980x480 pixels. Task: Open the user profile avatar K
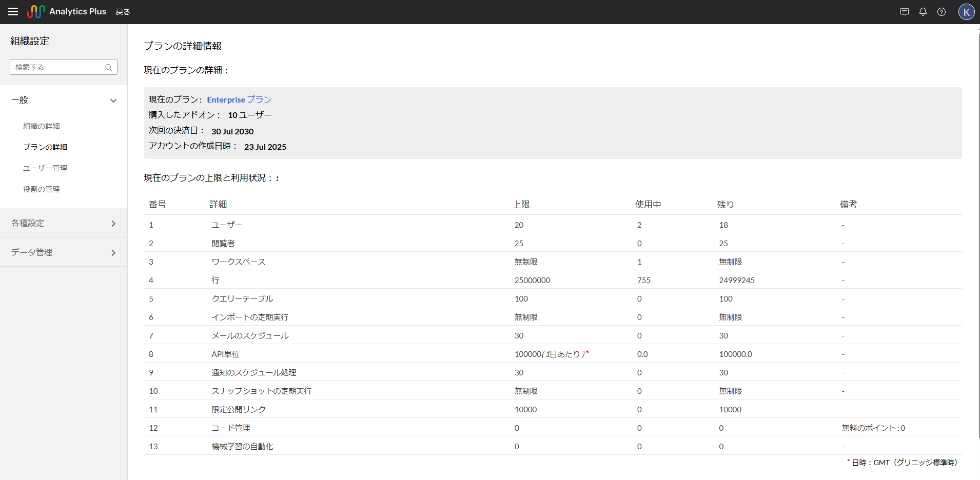pyautogui.click(x=966, y=12)
